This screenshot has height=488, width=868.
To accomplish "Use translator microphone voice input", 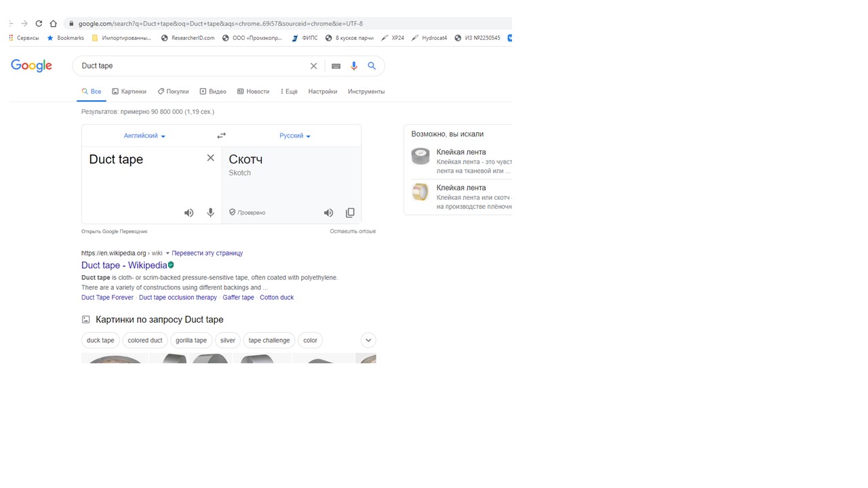I will click(x=211, y=213).
